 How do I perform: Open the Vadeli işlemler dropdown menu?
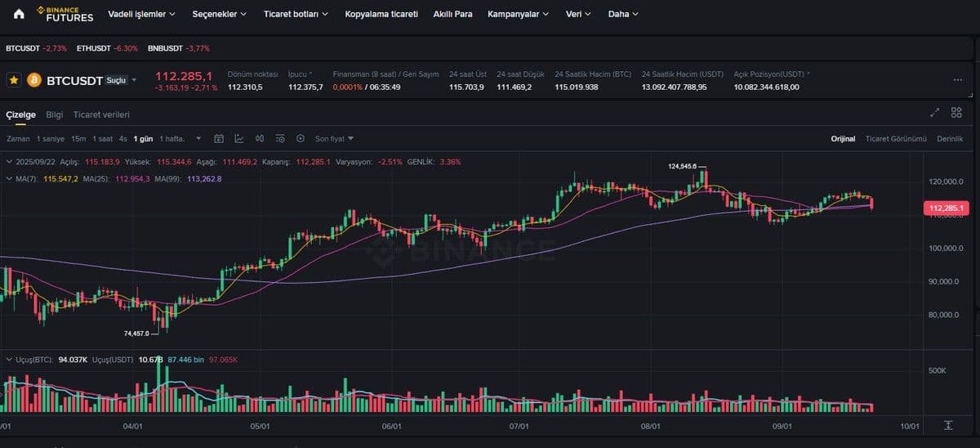(141, 14)
